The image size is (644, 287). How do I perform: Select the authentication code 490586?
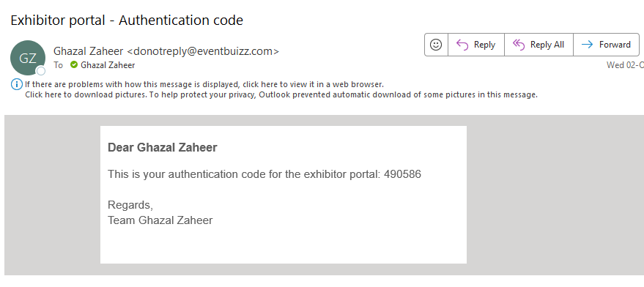402,174
